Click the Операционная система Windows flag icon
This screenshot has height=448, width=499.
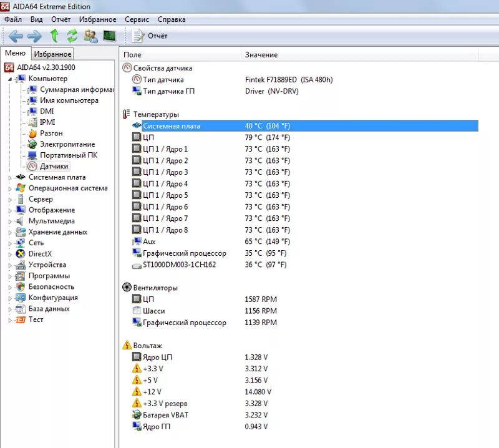pyautogui.click(x=21, y=188)
